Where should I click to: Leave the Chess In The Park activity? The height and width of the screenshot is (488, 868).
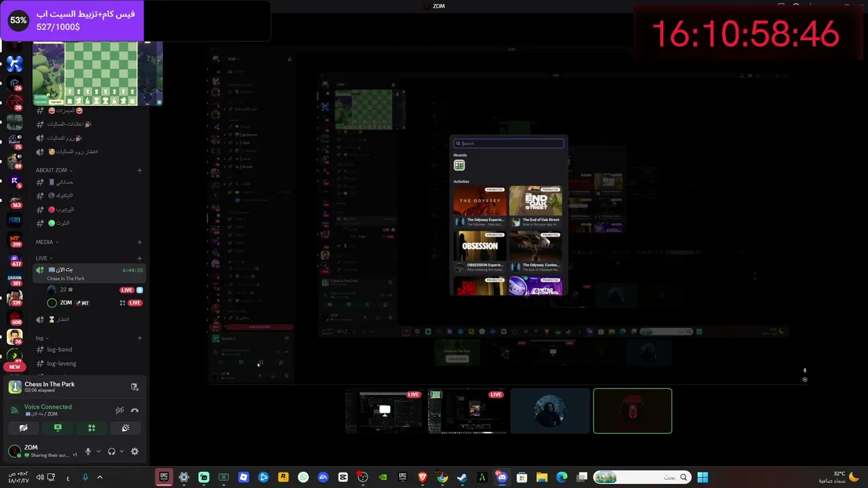[x=134, y=387]
